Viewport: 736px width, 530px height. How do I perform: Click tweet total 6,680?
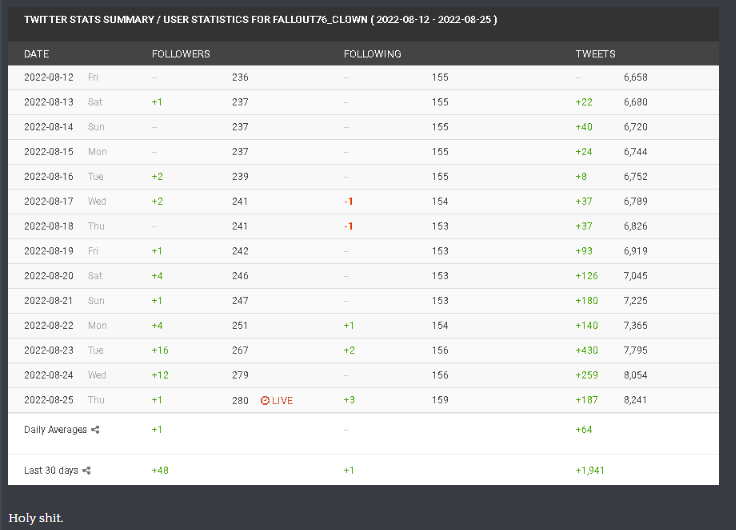point(636,102)
